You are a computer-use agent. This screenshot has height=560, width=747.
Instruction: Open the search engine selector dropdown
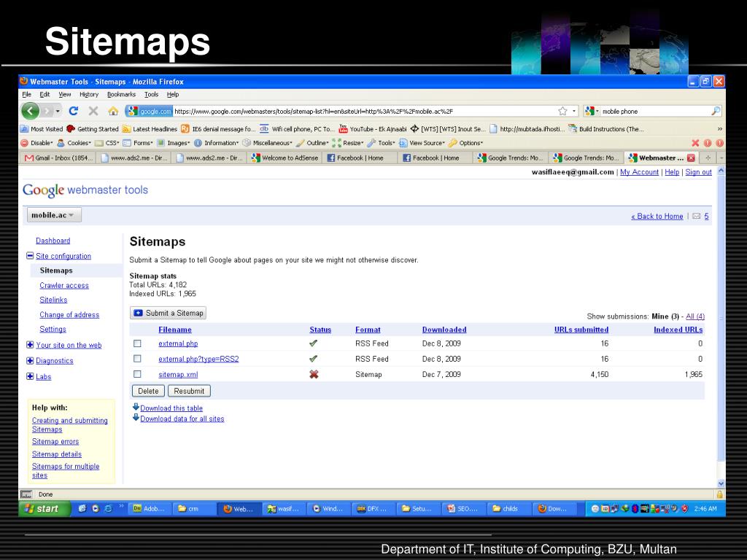coord(592,111)
